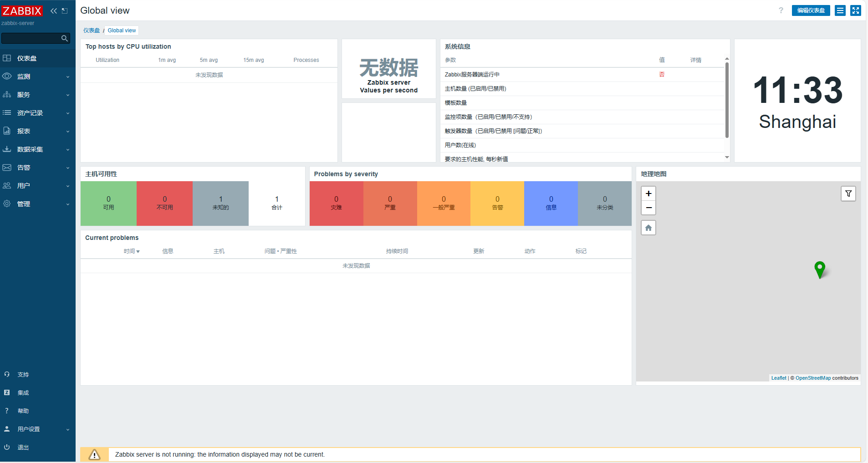Hide sidebar using the square icon
This screenshot has width=868, height=463.
point(65,10)
